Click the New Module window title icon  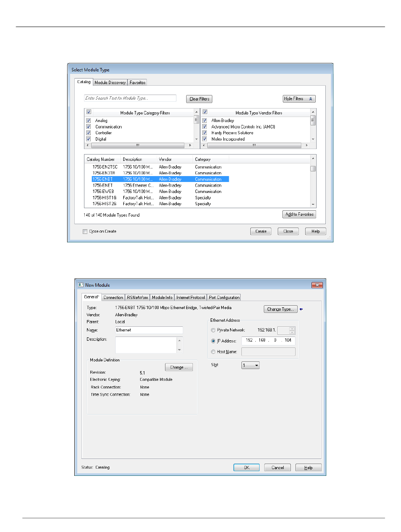pos(81,285)
